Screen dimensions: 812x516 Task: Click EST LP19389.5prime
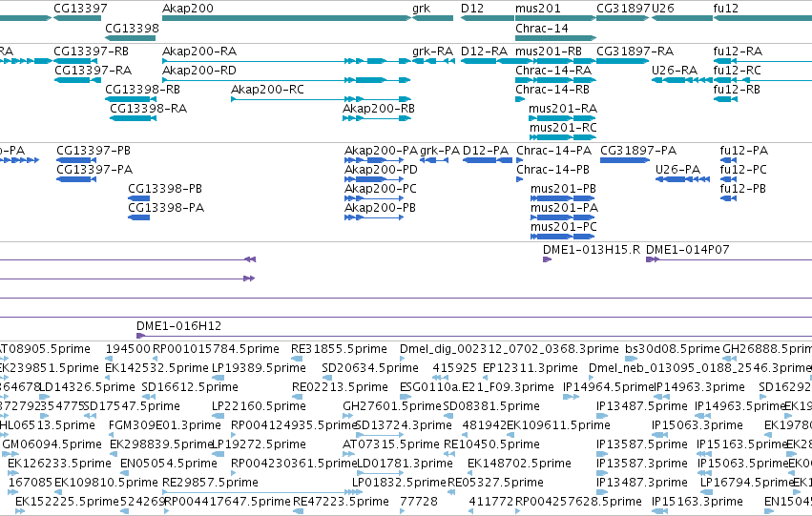[x=259, y=368]
